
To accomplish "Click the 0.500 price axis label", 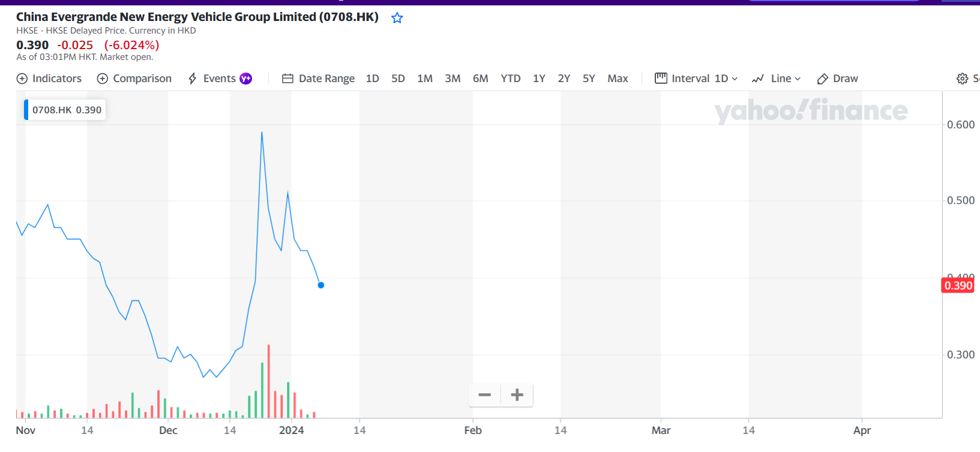I will point(961,200).
